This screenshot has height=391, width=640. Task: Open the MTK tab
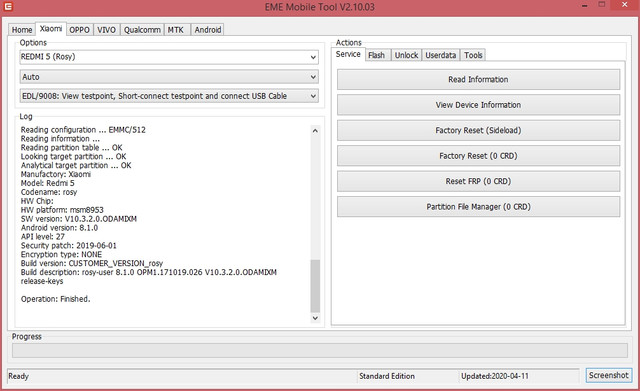coord(176,30)
